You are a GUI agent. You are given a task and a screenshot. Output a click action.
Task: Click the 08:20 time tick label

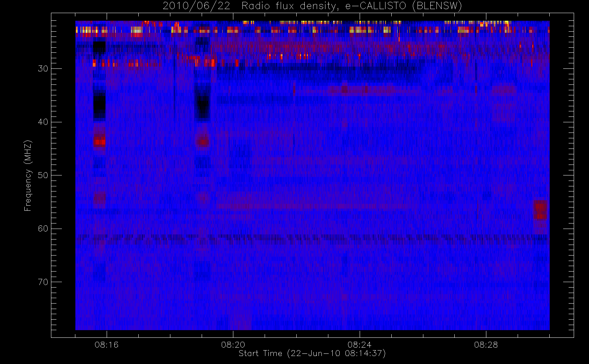pyautogui.click(x=233, y=344)
